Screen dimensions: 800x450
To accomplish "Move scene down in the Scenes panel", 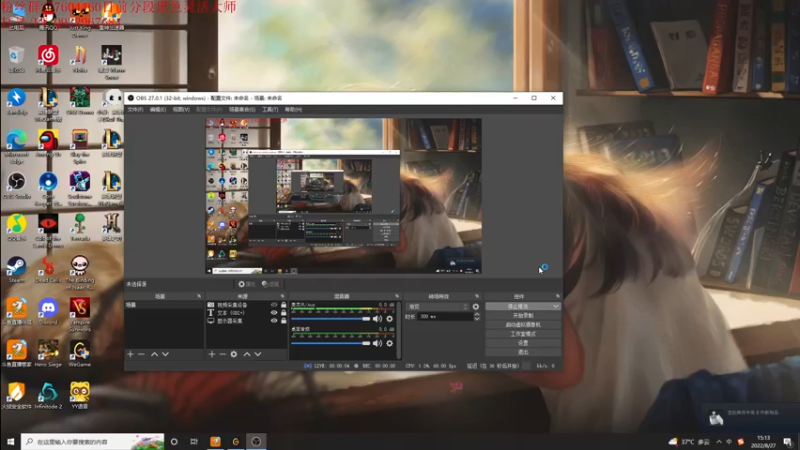I will [165, 354].
